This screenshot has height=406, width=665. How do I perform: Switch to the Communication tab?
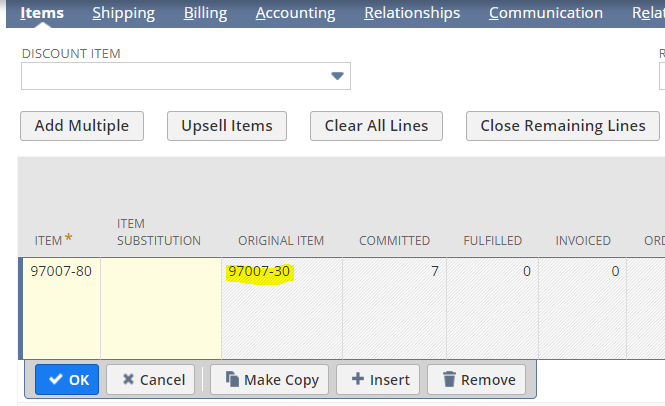point(545,13)
